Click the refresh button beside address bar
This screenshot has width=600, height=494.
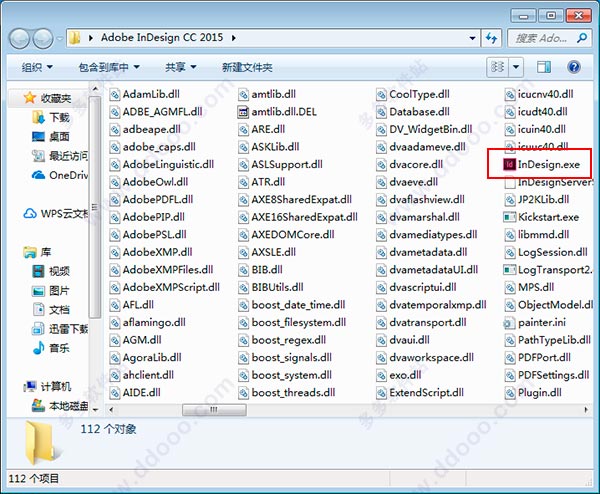(491, 38)
